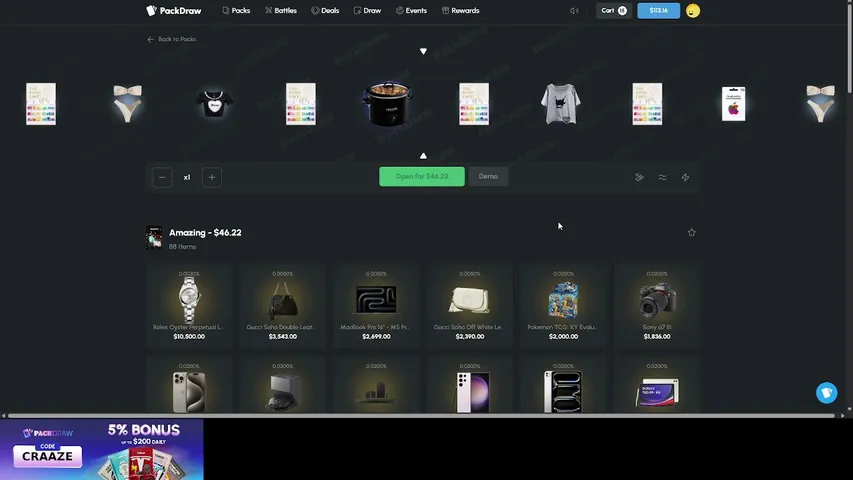
Task: Click the Rolex price $10,500.00
Action: tap(189, 336)
